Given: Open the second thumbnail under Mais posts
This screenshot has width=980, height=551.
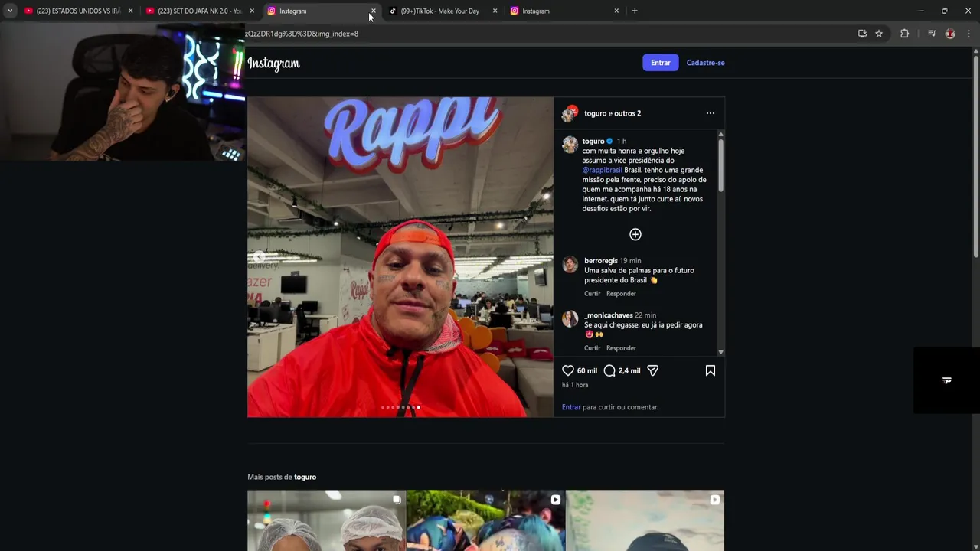Looking at the screenshot, I should pyautogui.click(x=486, y=520).
